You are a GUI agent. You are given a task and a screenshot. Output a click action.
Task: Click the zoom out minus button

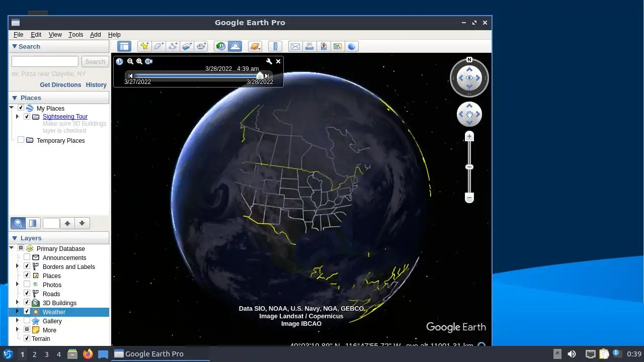(x=469, y=198)
